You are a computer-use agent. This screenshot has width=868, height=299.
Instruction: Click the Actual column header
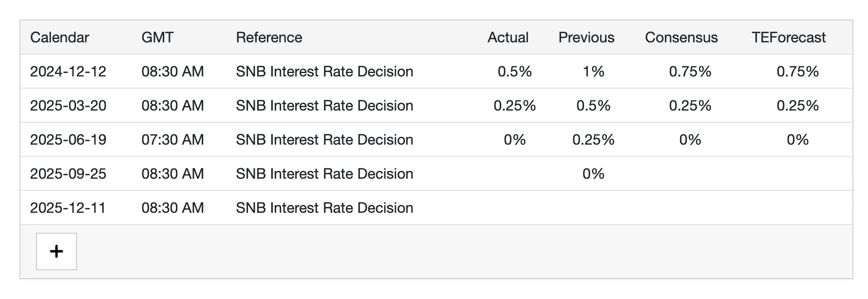(x=508, y=37)
